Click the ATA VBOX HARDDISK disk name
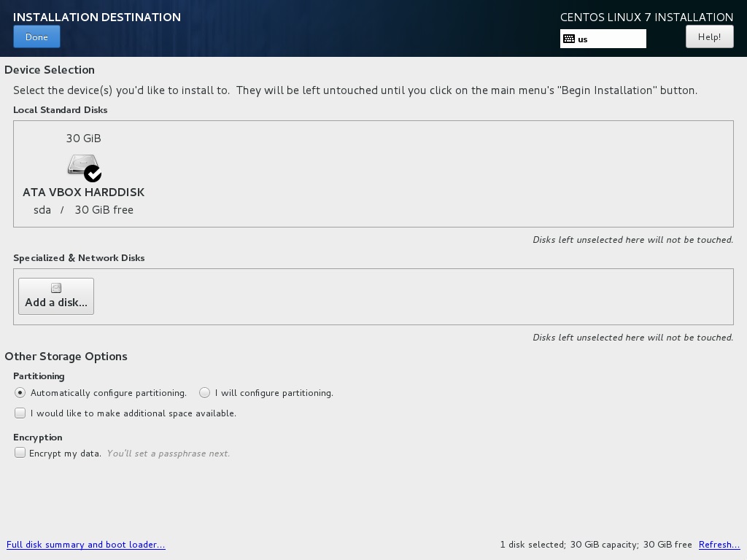This screenshot has height=560, width=747. point(83,192)
